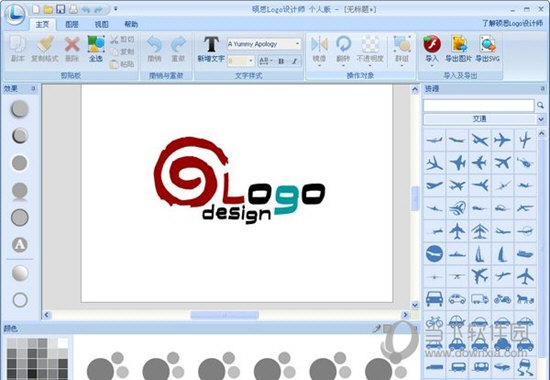Image resolution: width=550 pixels, height=380 pixels.
Task: Click the 剪切 scissors cut icon
Action: [122, 39]
